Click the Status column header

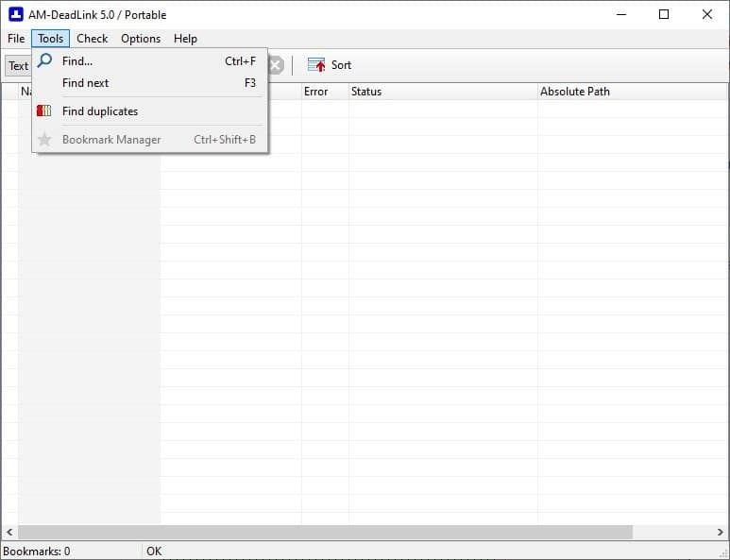click(443, 92)
